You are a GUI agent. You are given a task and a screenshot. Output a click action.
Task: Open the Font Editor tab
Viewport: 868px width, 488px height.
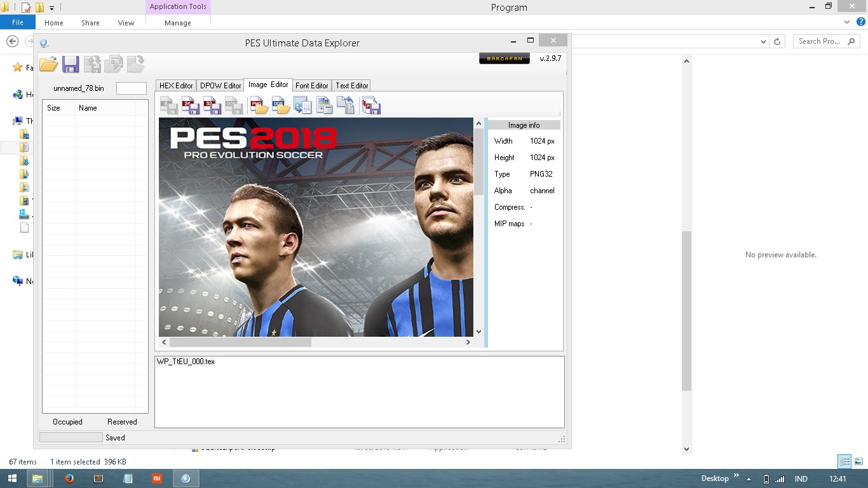pyautogui.click(x=312, y=85)
